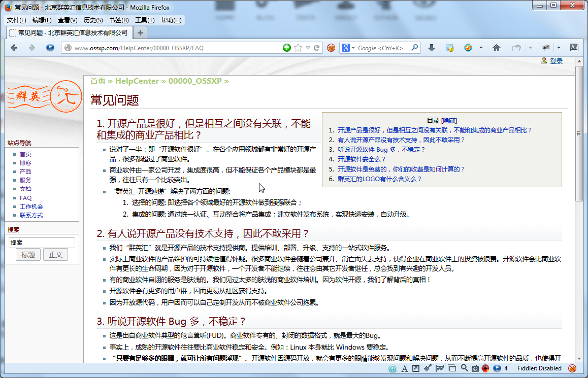
Task: Click the star badge Z toolbar icon
Action: pos(468,48)
